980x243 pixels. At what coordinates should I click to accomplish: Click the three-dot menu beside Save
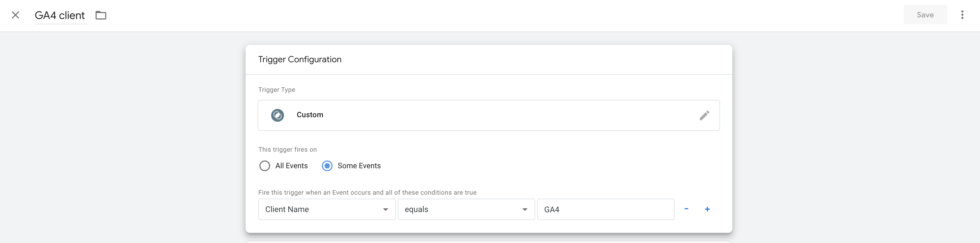pyautogui.click(x=962, y=14)
